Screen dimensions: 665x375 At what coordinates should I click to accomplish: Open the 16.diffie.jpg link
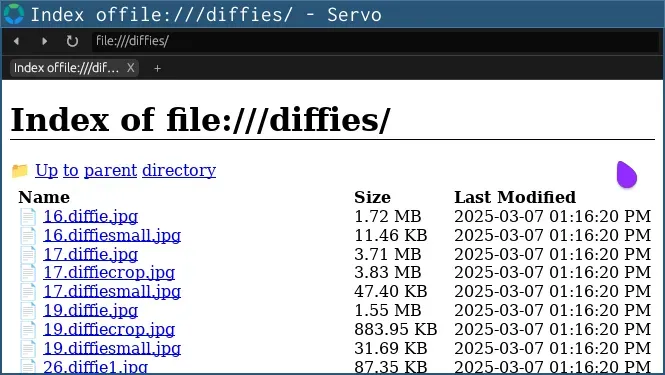(91, 216)
